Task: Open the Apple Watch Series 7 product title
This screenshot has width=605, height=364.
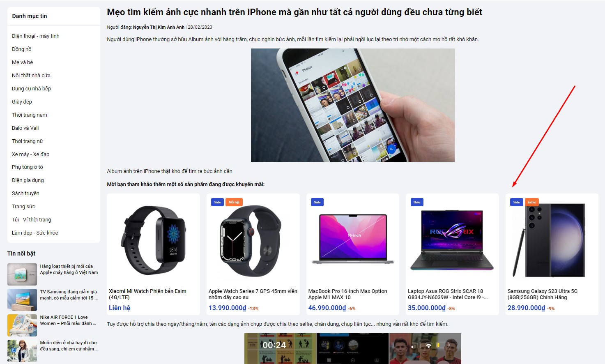Action: 253,294
